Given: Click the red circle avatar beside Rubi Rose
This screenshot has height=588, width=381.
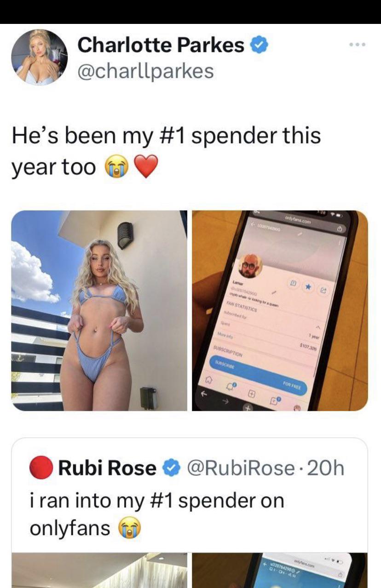Looking at the screenshot, I should 40,468.
